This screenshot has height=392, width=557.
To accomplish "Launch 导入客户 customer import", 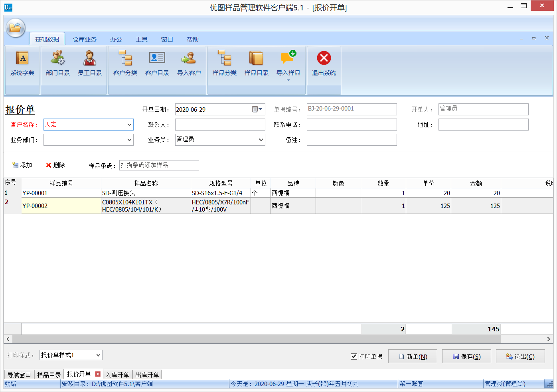I will pos(189,64).
